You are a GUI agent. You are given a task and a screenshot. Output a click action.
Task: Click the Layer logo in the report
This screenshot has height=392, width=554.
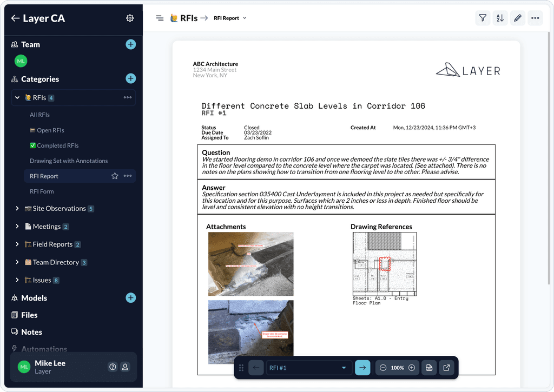coord(468,70)
